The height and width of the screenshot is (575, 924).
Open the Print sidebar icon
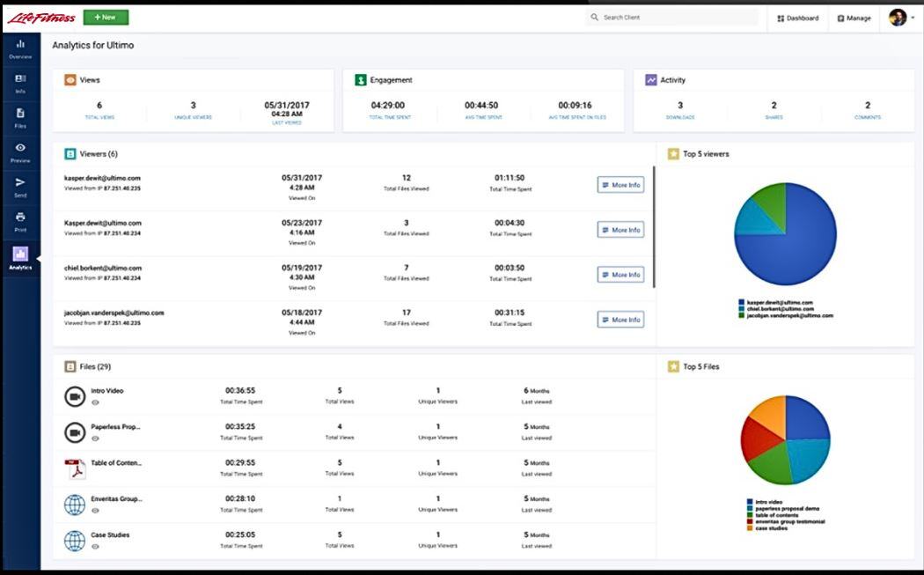click(x=20, y=221)
